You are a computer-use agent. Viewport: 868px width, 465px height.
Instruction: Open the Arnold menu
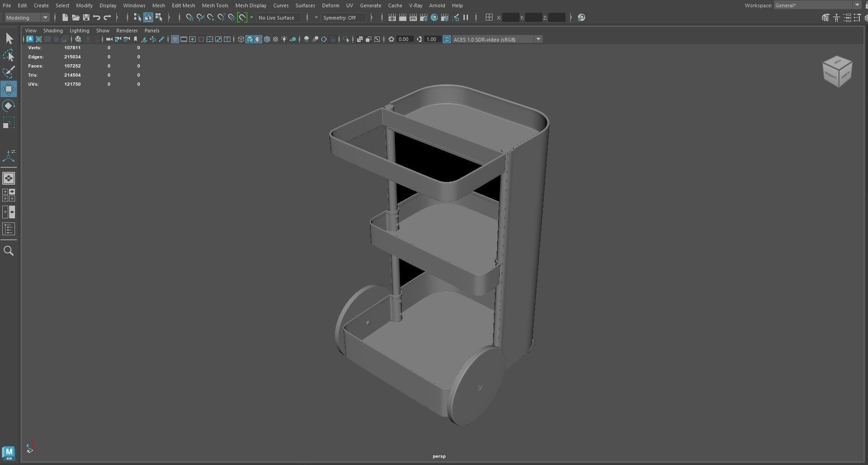click(x=437, y=5)
